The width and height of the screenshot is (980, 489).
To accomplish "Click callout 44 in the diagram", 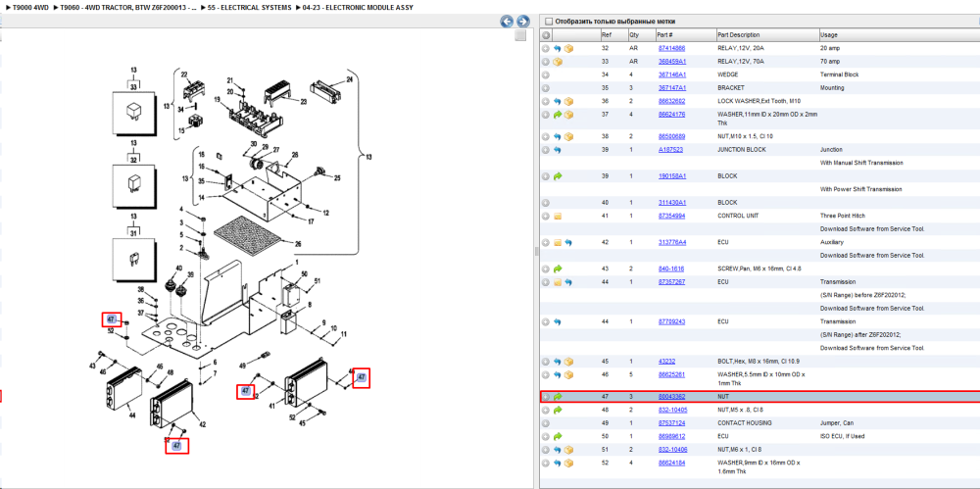I will (132, 416).
